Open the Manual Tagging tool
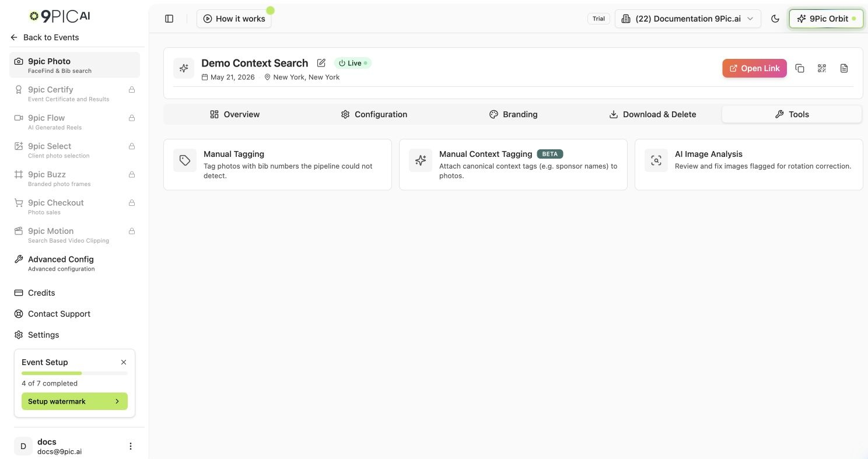The image size is (868, 459). click(x=278, y=164)
